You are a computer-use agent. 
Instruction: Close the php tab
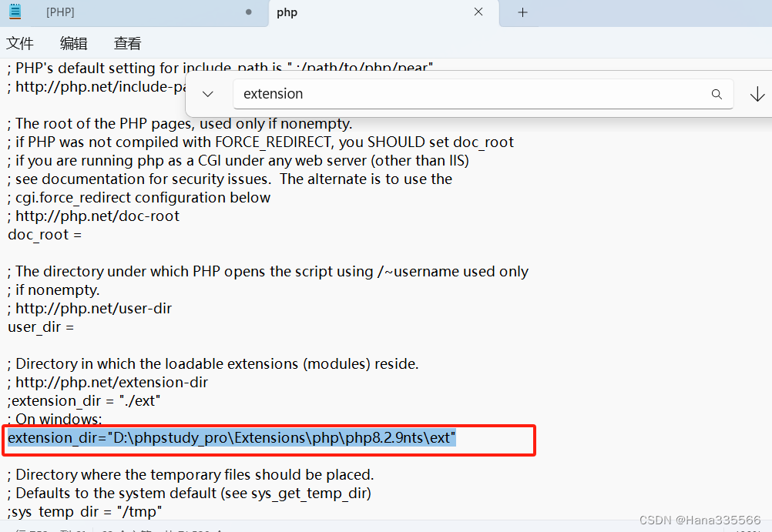coord(478,12)
